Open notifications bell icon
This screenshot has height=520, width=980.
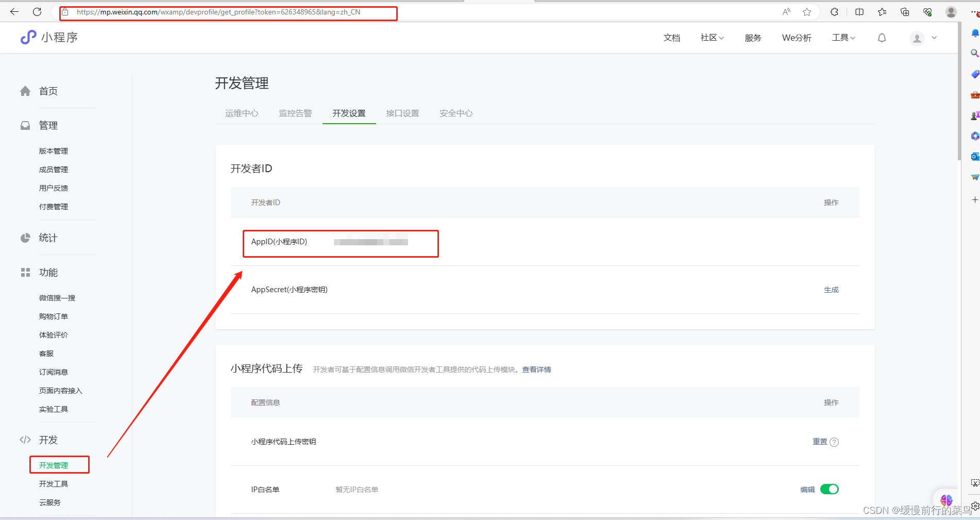pos(882,38)
